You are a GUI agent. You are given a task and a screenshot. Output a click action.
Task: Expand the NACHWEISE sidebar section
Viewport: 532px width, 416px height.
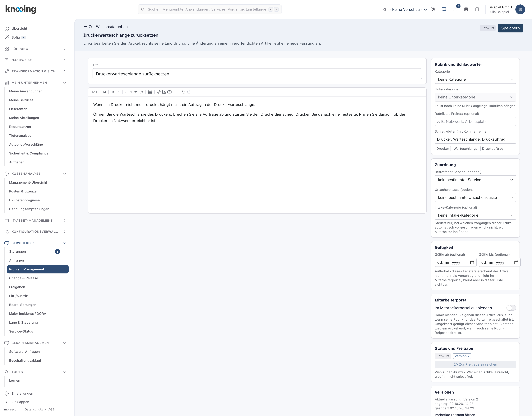click(36, 60)
